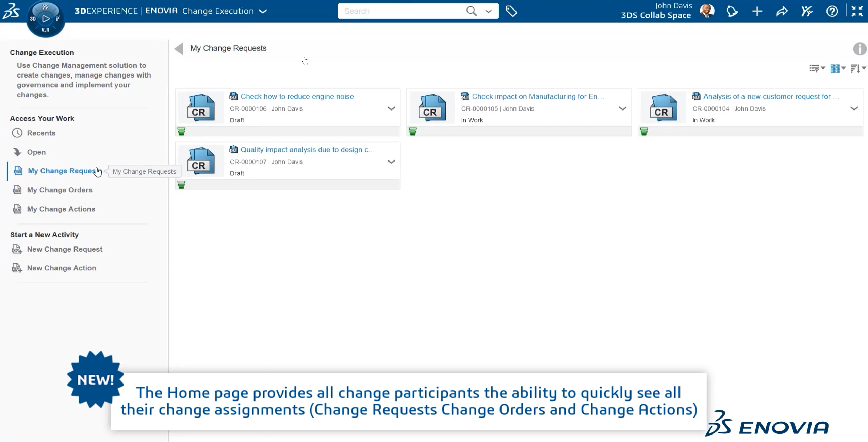Image resolution: width=868 pixels, height=442 pixels.
Task: Open the tile view switcher dropdown
Action: pyautogui.click(x=838, y=68)
